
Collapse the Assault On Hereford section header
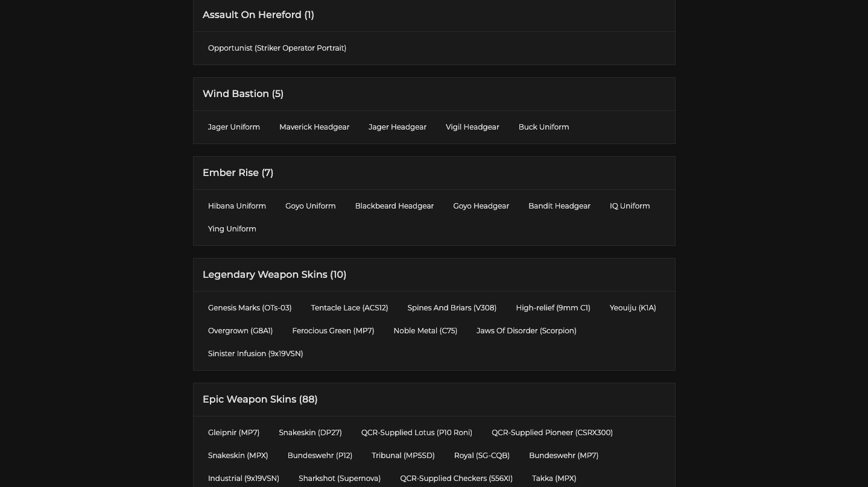258,15
